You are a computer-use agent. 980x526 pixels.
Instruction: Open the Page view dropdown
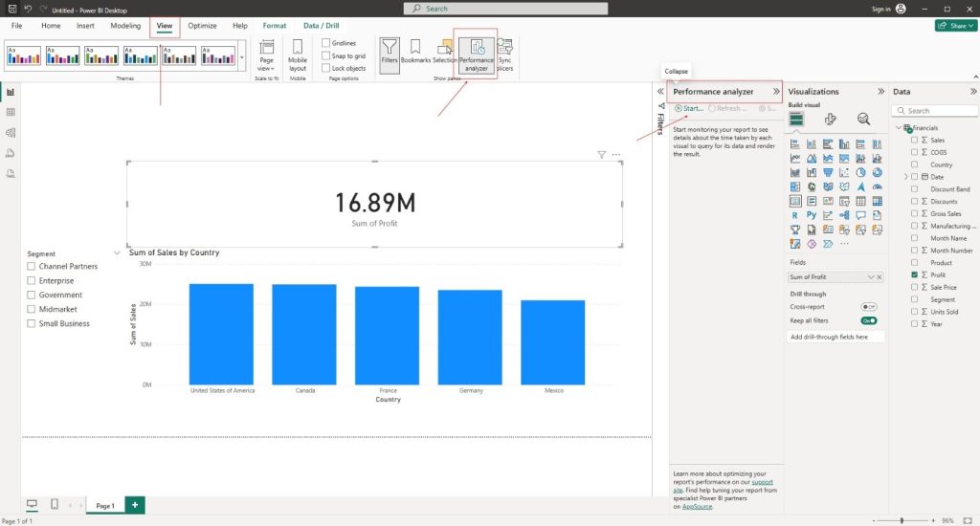click(266, 55)
